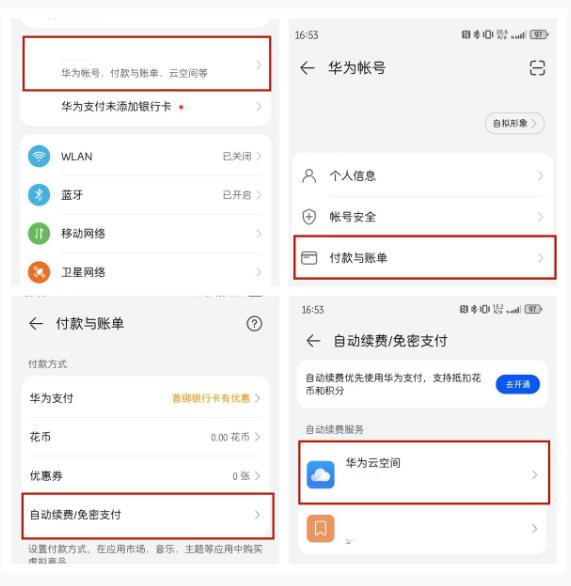Tap the 自拟形象 button

(x=514, y=123)
